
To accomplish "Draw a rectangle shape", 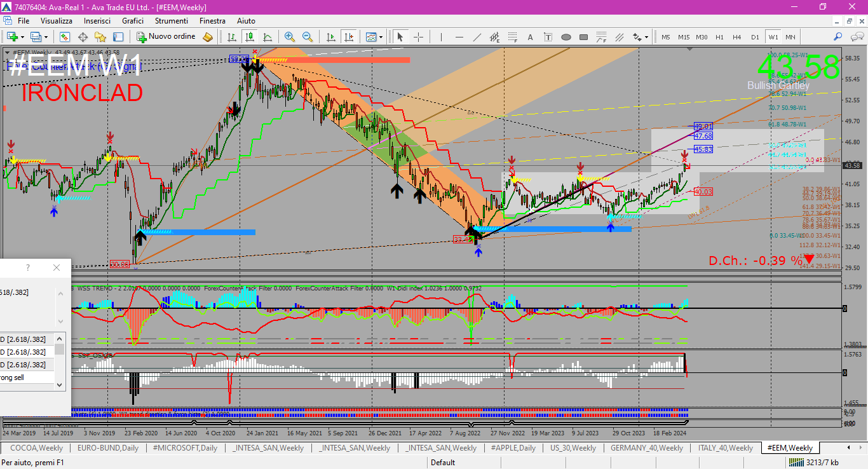I will [x=584, y=37].
